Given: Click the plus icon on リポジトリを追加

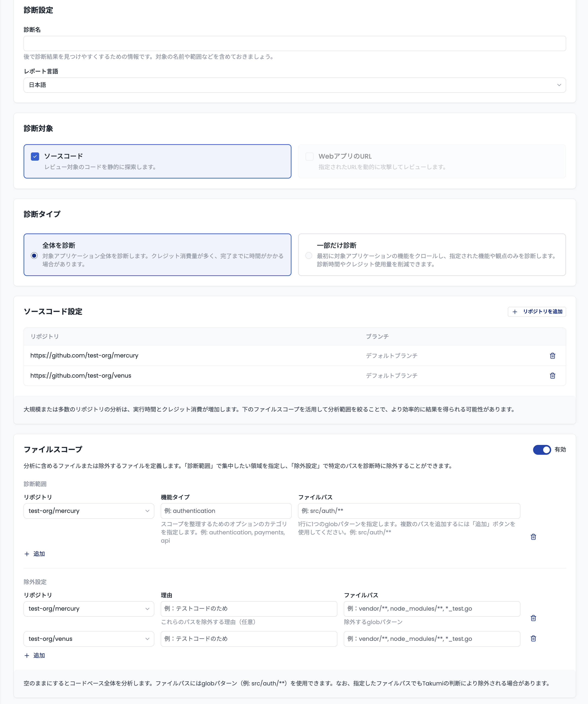Looking at the screenshot, I should click(x=515, y=312).
